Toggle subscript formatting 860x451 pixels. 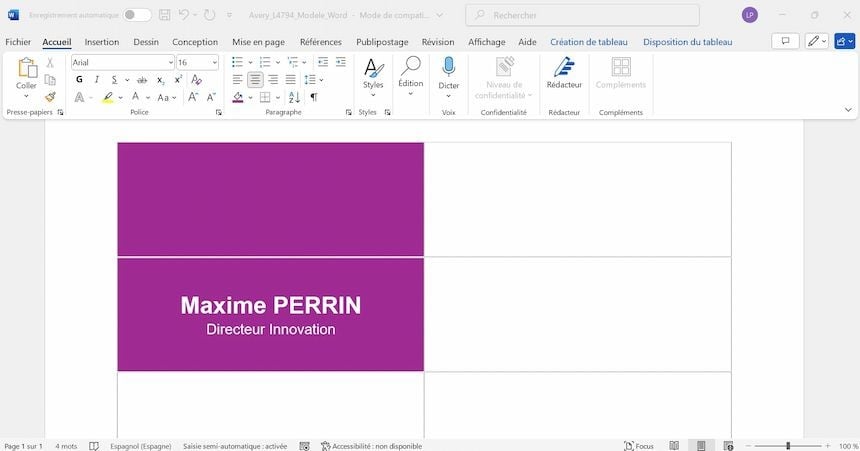pyautogui.click(x=160, y=80)
